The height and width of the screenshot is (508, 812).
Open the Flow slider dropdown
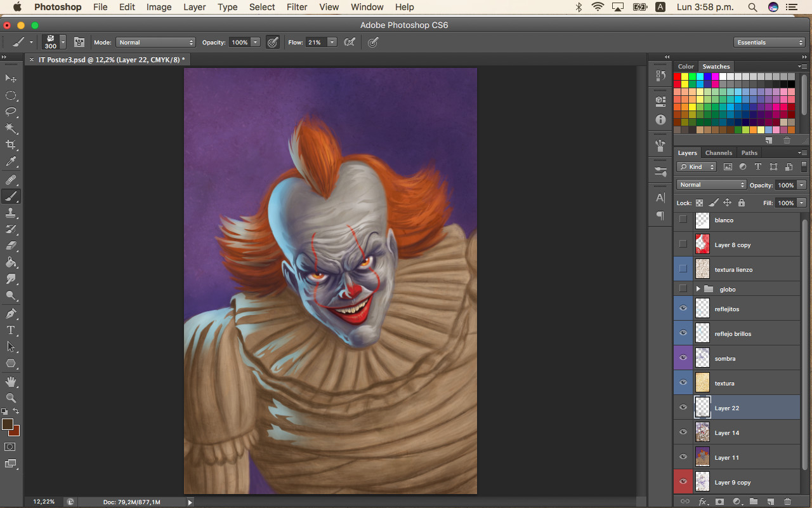[x=332, y=43]
